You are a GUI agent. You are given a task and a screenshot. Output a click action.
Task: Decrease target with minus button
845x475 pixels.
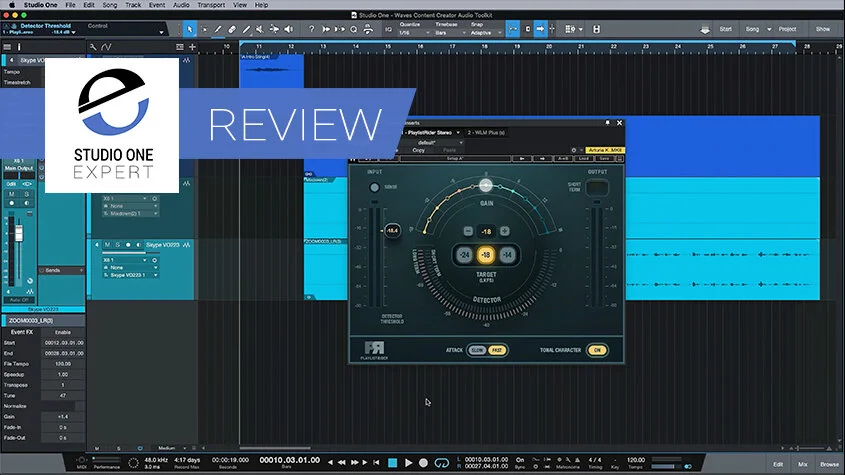pos(468,231)
